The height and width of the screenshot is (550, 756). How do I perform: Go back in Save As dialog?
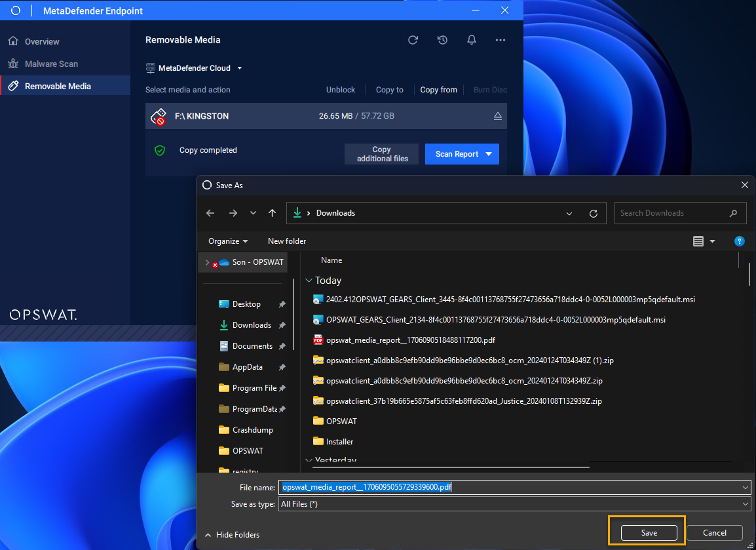(210, 213)
